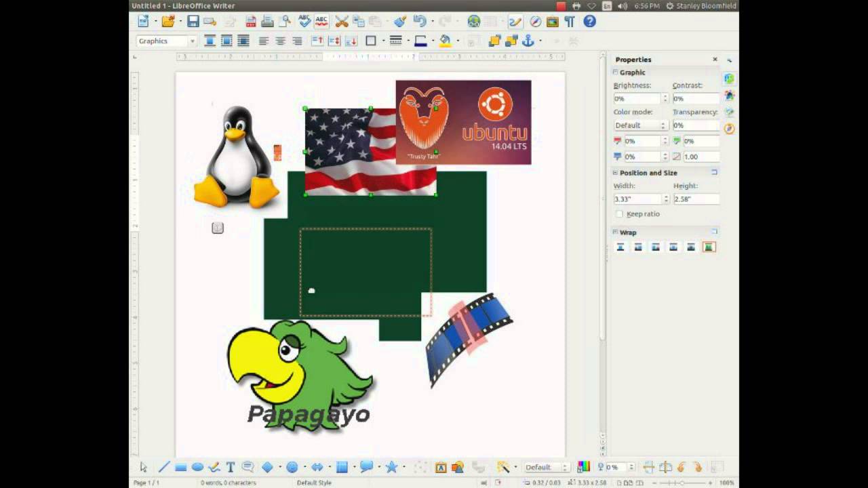Set Wrap Off in formatting toolbar
868x488 pixels.
210,41
